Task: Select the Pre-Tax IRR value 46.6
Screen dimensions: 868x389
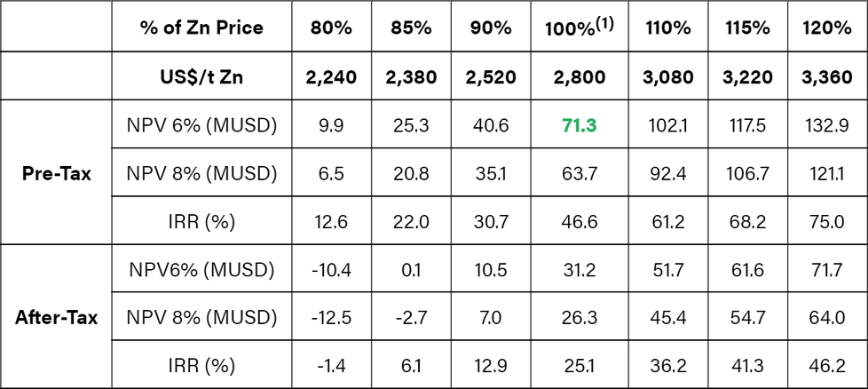Action: (x=578, y=221)
